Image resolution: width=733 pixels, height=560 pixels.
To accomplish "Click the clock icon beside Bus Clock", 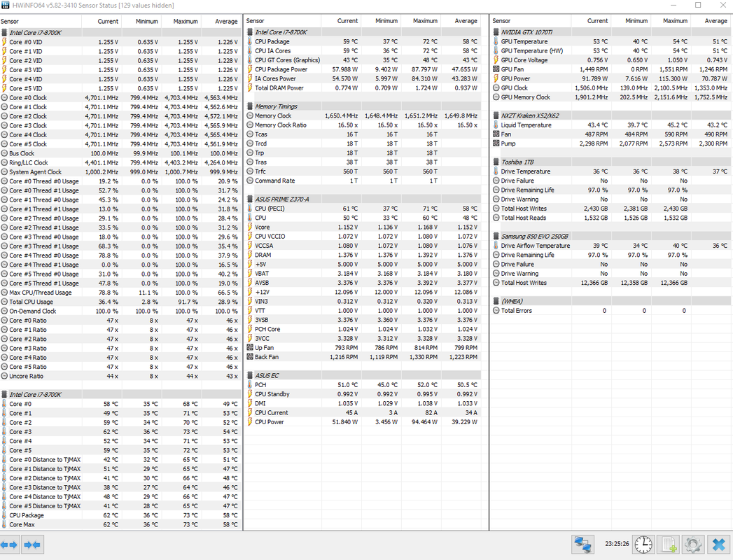I will 4,153.
